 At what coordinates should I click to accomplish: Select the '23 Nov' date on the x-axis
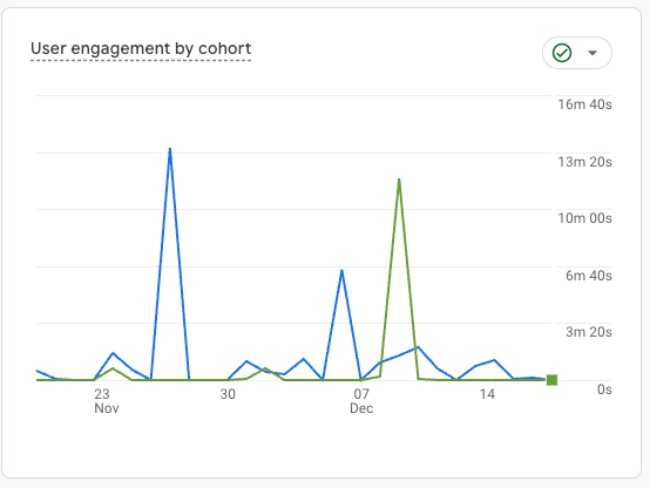(x=106, y=401)
